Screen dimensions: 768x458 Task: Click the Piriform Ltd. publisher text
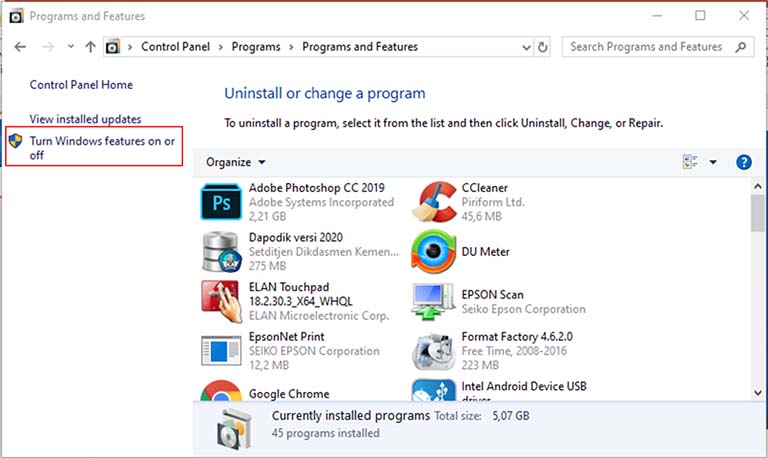click(x=493, y=202)
